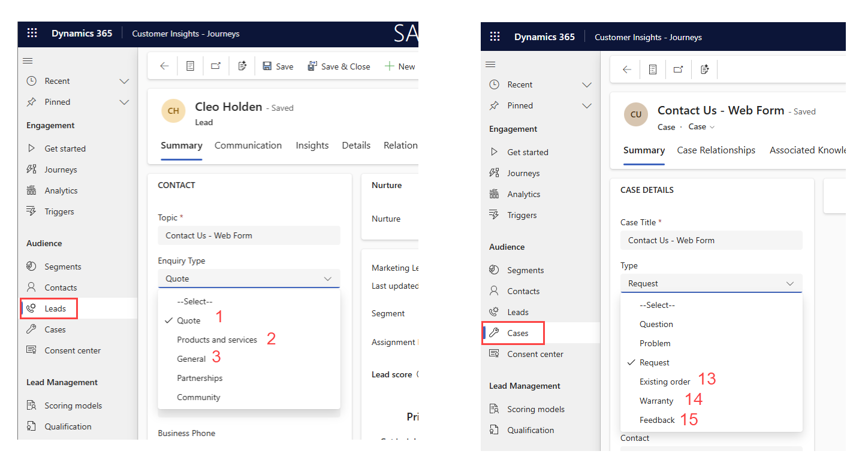The image size is (868, 469).
Task: Open Scoring models in left window sidebar
Action: click(x=73, y=406)
